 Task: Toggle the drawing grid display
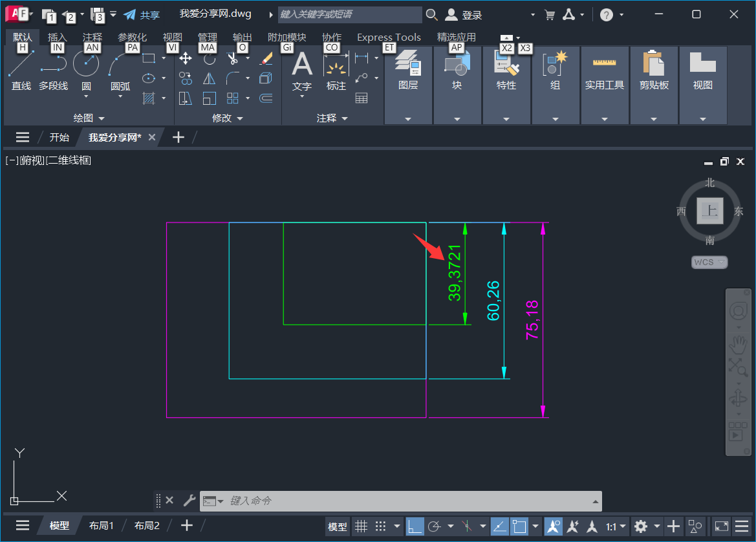(x=361, y=526)
